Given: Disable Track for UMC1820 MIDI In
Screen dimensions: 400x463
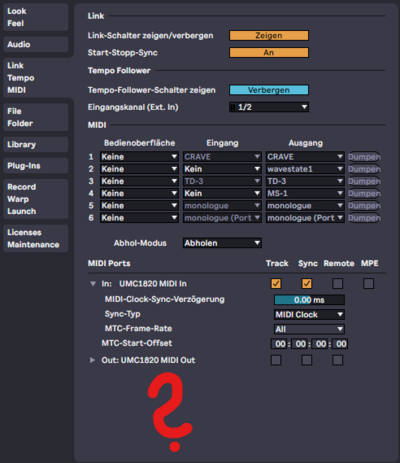Looking at the screenshot, I should (276, 284).
